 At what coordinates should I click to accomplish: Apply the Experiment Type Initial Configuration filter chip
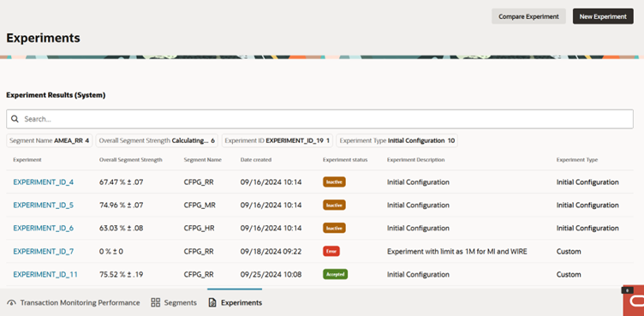coord(397,140)
